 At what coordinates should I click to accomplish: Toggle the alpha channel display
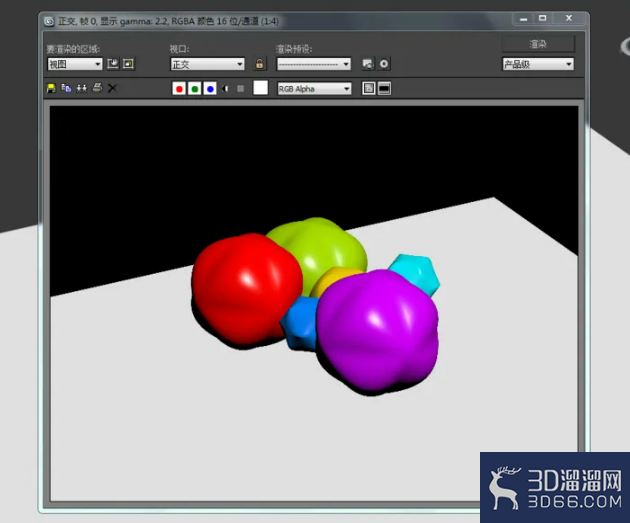pyautogui.click(x=225, y=88)
